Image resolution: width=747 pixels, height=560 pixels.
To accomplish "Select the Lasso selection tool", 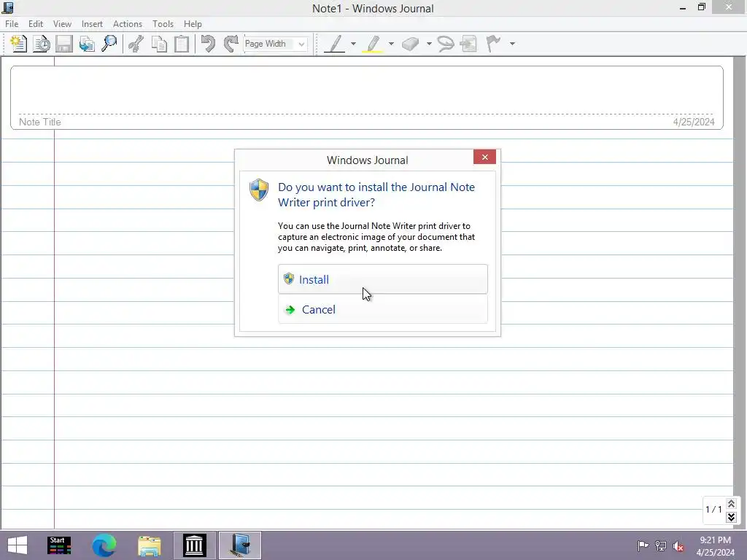I will [x=446, y=44].
